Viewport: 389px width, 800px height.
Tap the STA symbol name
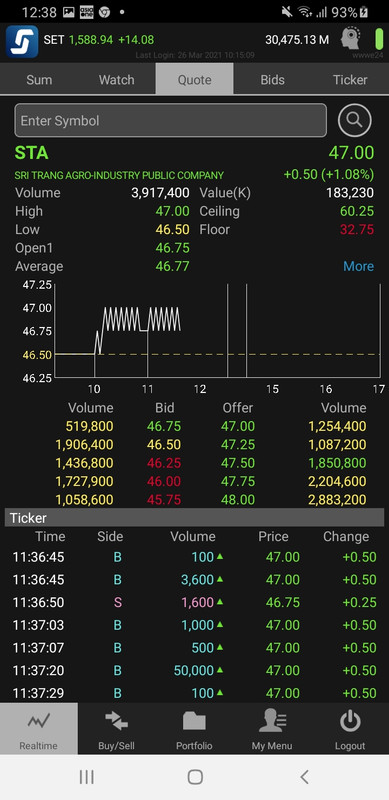32,153
